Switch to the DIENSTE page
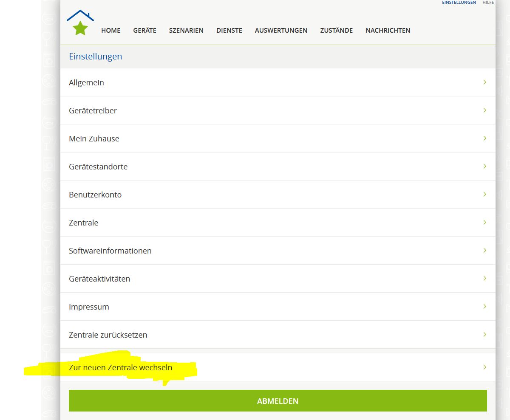510x420 pixels. click(x=229, y=31)
